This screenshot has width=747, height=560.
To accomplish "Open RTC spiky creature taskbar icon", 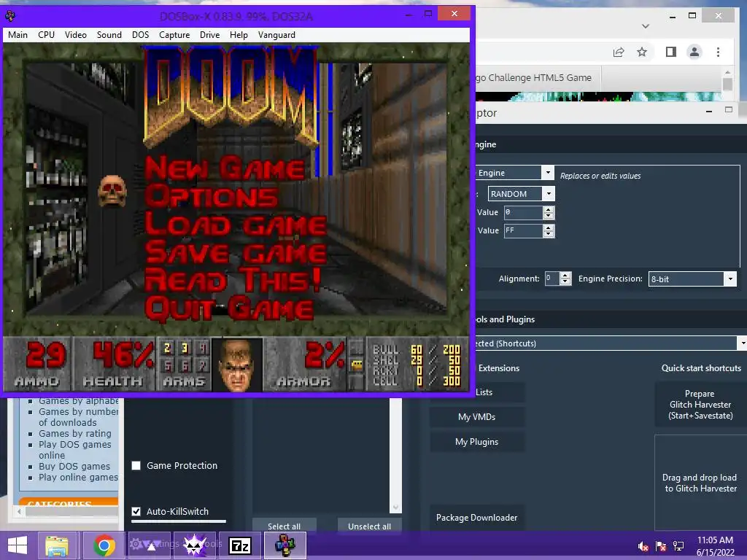I will click(194, 545).
